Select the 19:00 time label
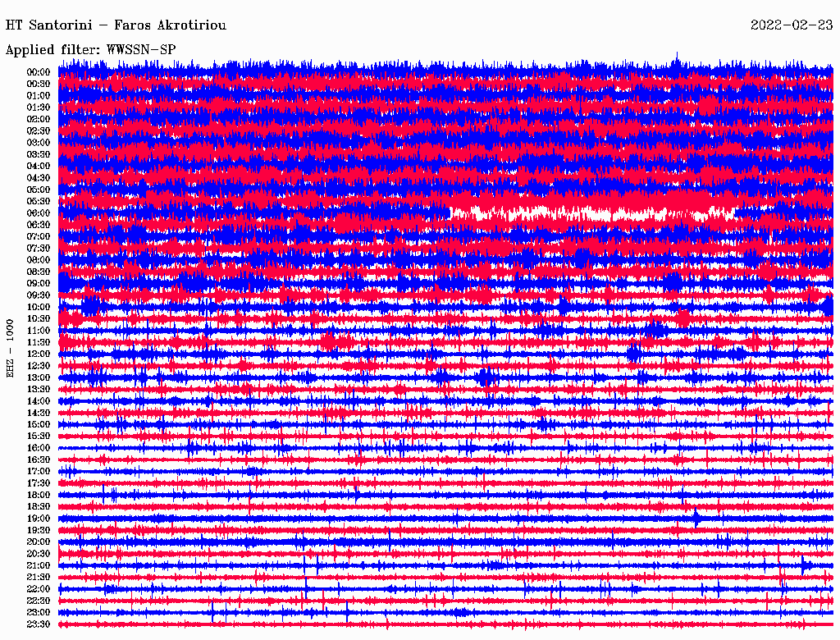Screen dimensions: 840x640 click(x=39, y=519)
